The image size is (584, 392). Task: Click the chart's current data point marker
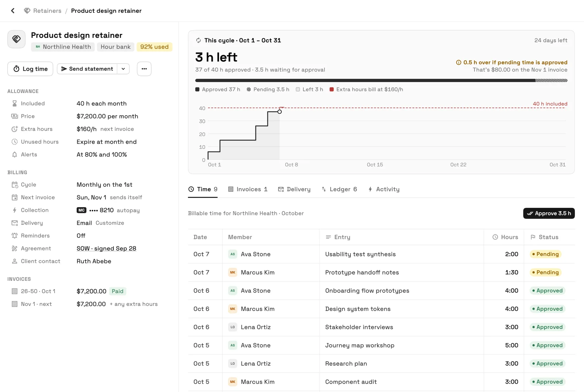280,112
